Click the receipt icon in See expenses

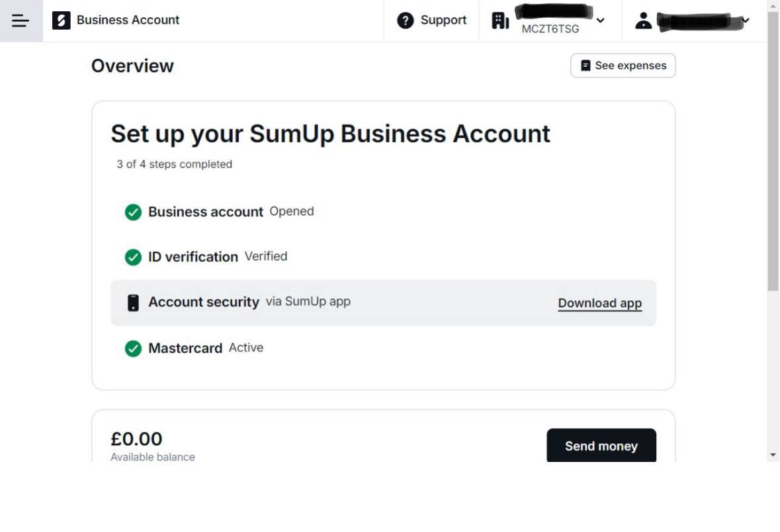(585, 66)
